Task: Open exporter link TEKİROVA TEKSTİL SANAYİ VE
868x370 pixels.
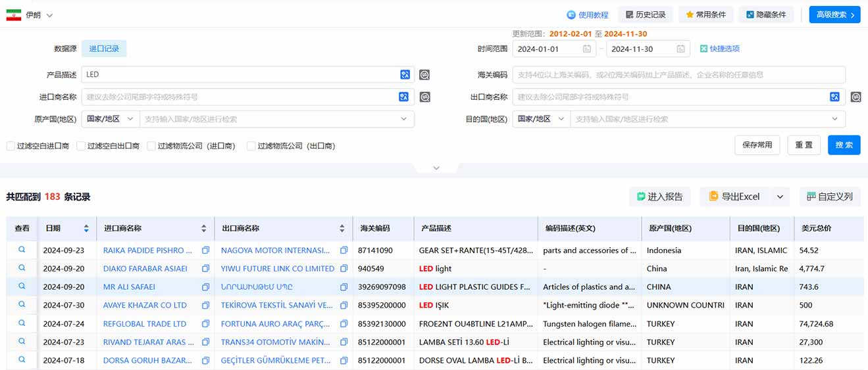Action: [x=277, y=306]
